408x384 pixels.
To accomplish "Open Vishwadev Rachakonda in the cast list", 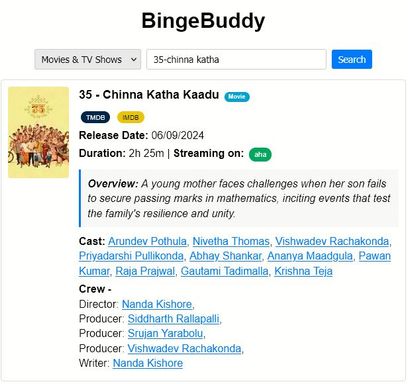I will click(332, 241).
